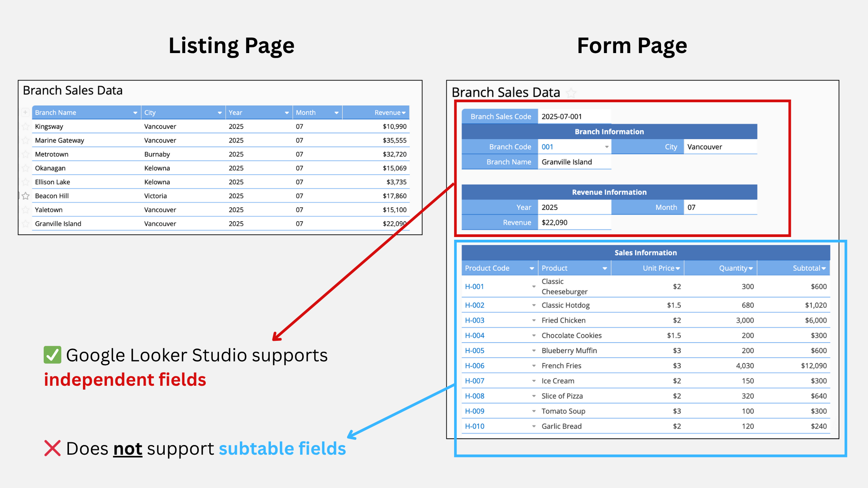Star the Metrotown row
This screenshot has height=488, width=868.
26,154
